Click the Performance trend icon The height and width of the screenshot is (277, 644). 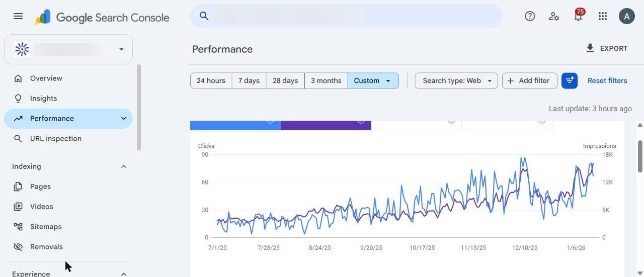click(x=18, y=119)
